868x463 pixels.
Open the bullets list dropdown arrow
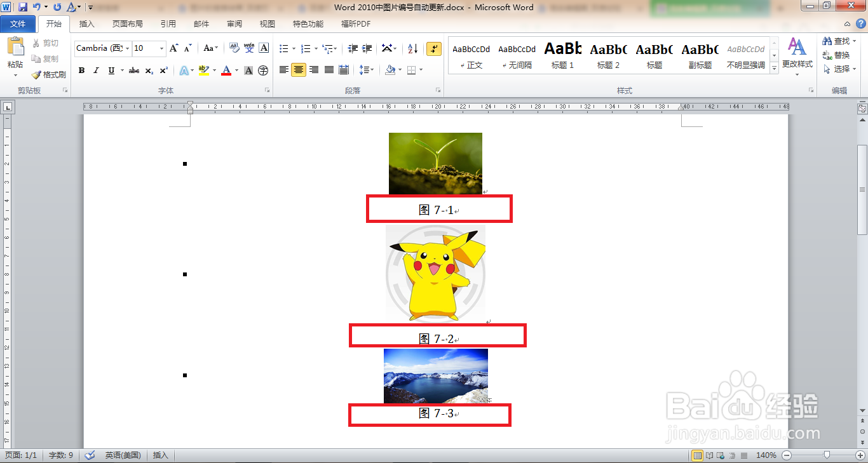pyautogui.click(x=294, y=48)
